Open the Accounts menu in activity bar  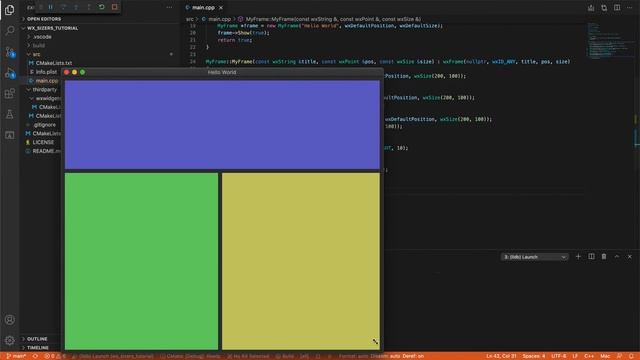point(9,320)
